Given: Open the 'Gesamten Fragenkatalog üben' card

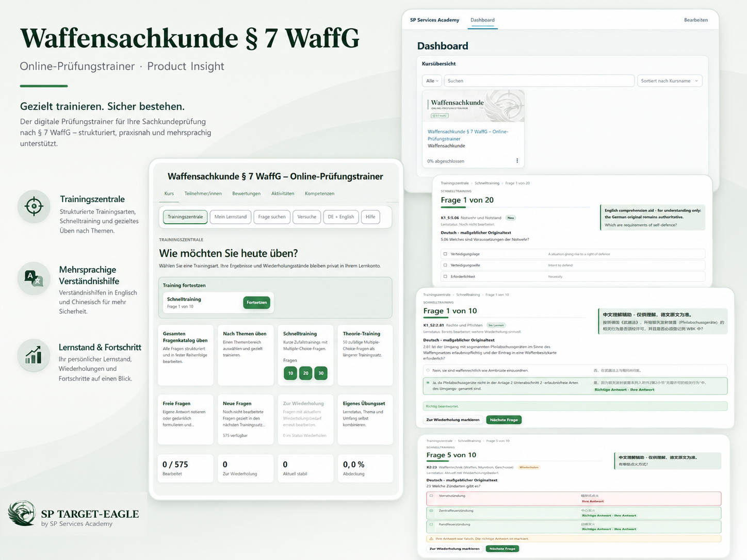Looking at the screenshot, I should point(186,355).
